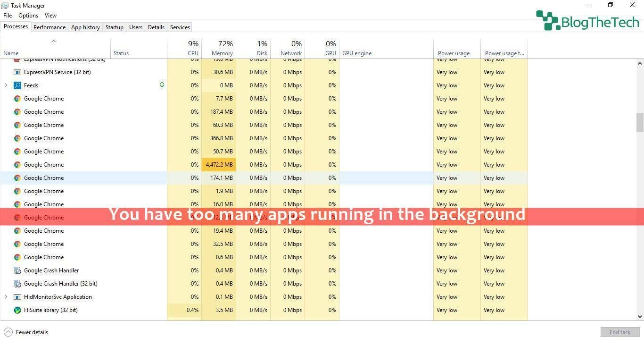Click the vertical scrollbar thumb
The height and width of the screenshot is (338, 644).
[640, 123]
